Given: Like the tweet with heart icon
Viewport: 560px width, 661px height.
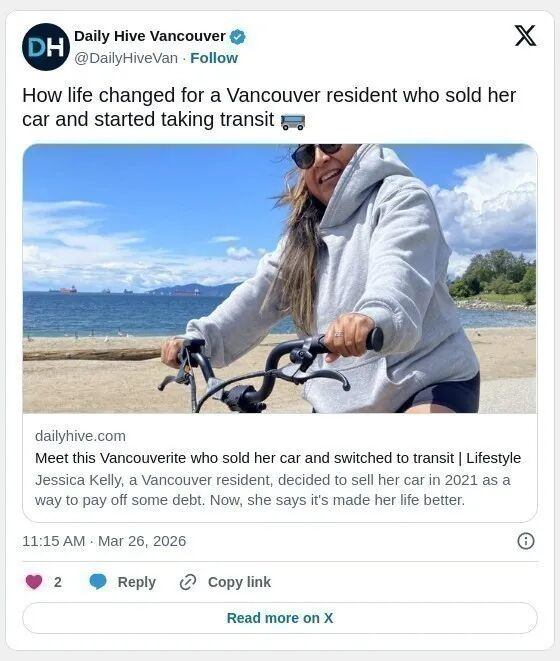Looking at the screenshot, I should click(34, 582).
